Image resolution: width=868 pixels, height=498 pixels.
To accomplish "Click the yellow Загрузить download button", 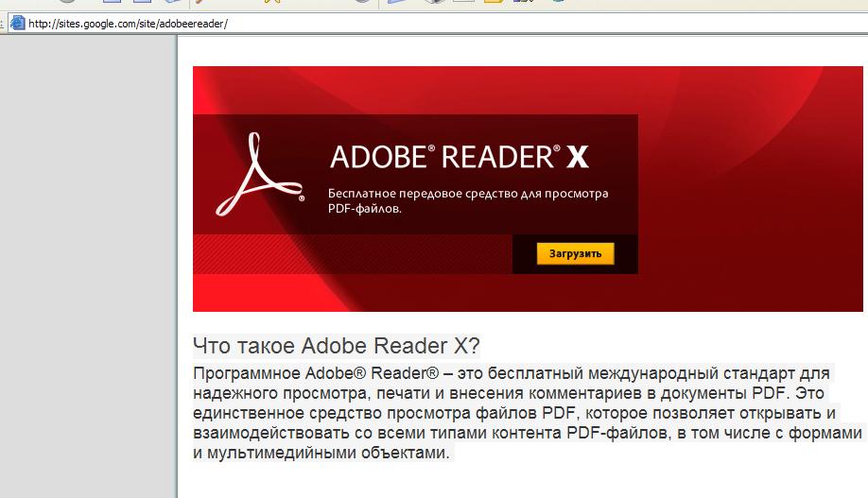I will click(575, 253).
